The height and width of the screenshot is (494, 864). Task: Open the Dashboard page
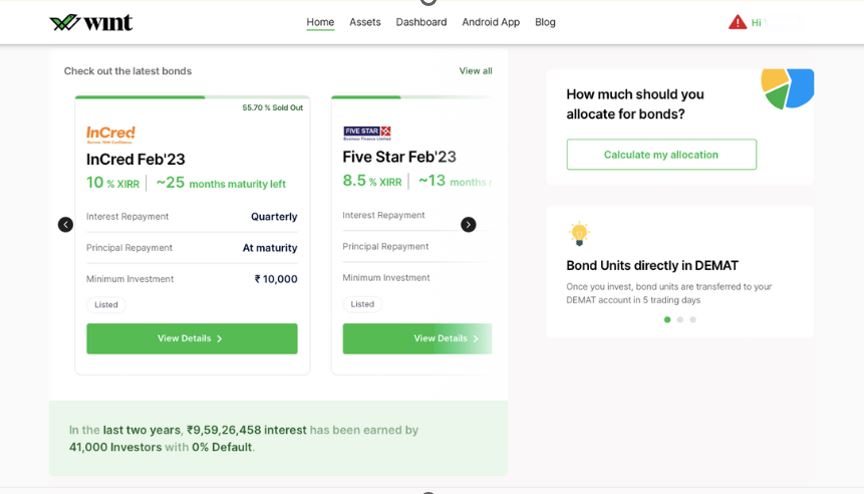421,22
